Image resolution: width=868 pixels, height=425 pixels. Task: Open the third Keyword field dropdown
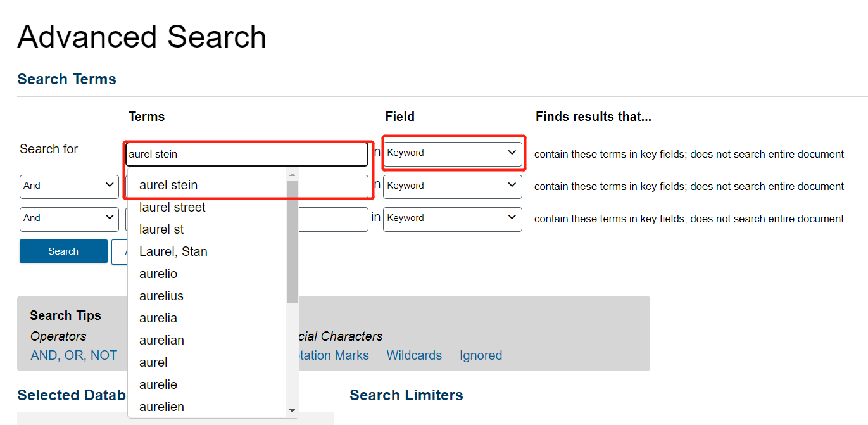(x=452, y=219)
